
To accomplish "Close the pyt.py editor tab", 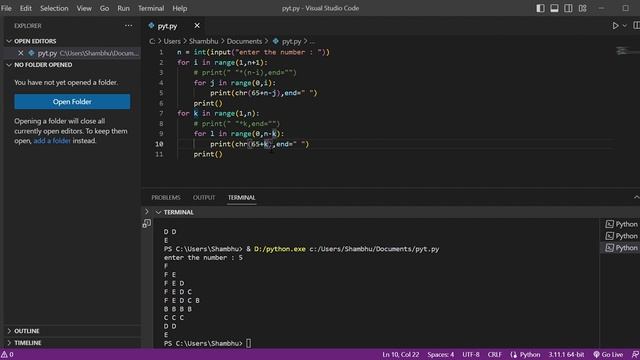I will click(197, 26).
